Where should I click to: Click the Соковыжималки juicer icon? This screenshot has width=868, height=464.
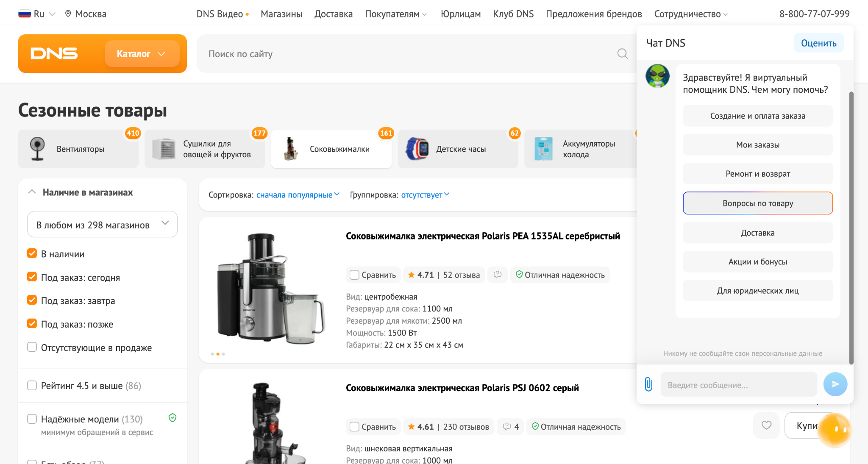290,149
